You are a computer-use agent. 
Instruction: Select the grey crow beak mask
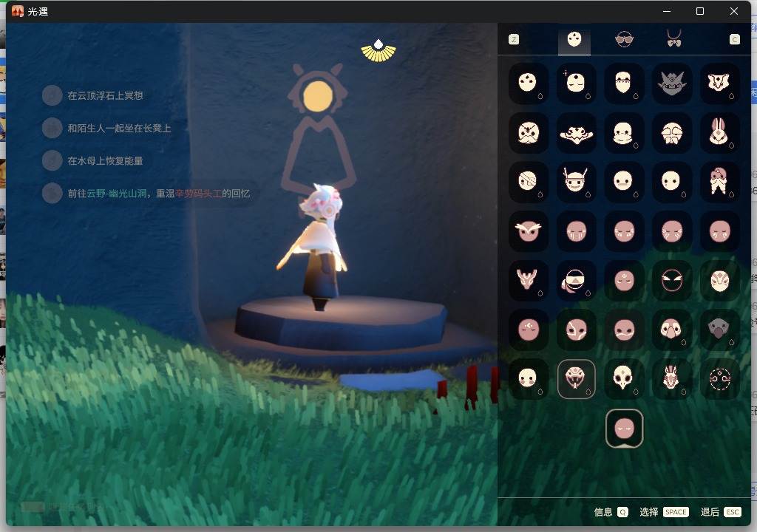719,330
